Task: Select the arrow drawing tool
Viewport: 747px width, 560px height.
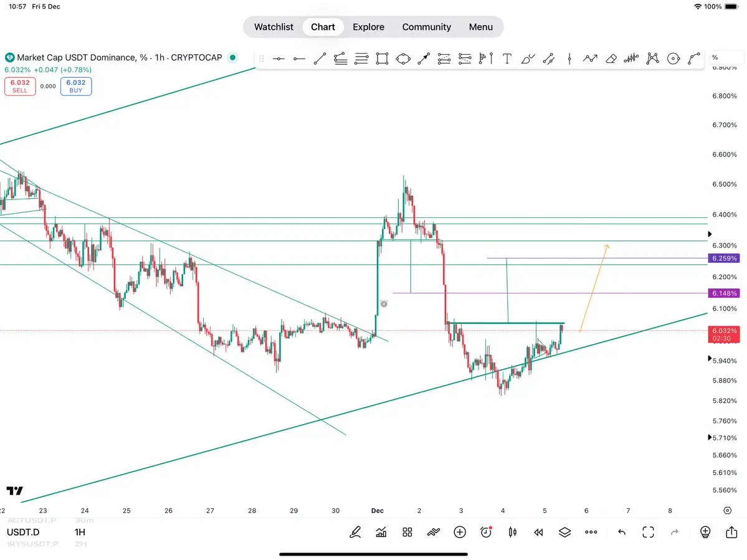Action: pyautogui.click(x=424, y=59)
